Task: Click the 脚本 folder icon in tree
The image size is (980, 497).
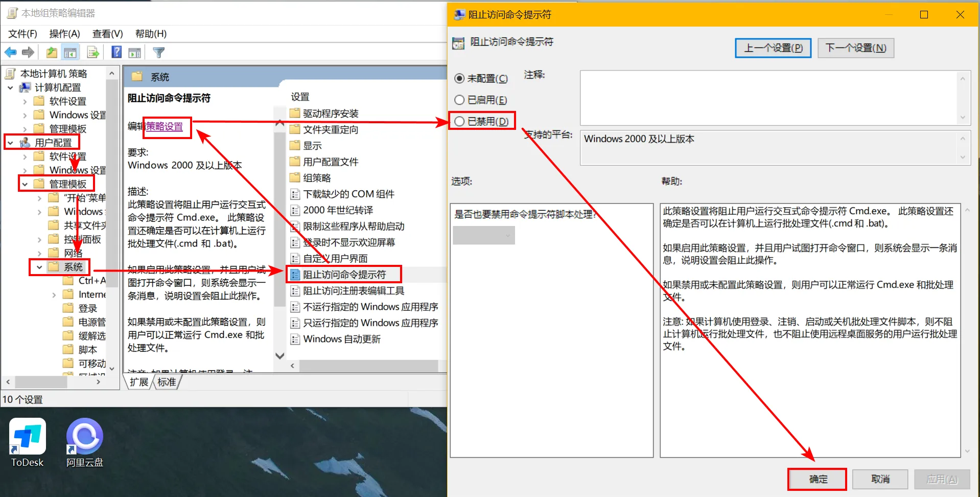Action: (68, 349)
